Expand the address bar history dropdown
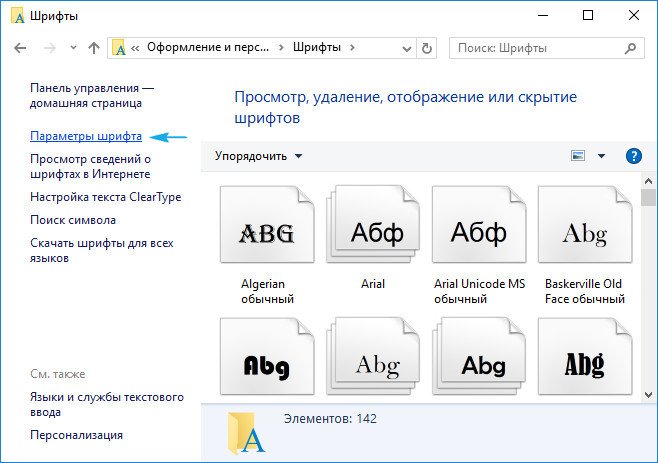This screenshot has width=658, height=463. tap(406, 49)
